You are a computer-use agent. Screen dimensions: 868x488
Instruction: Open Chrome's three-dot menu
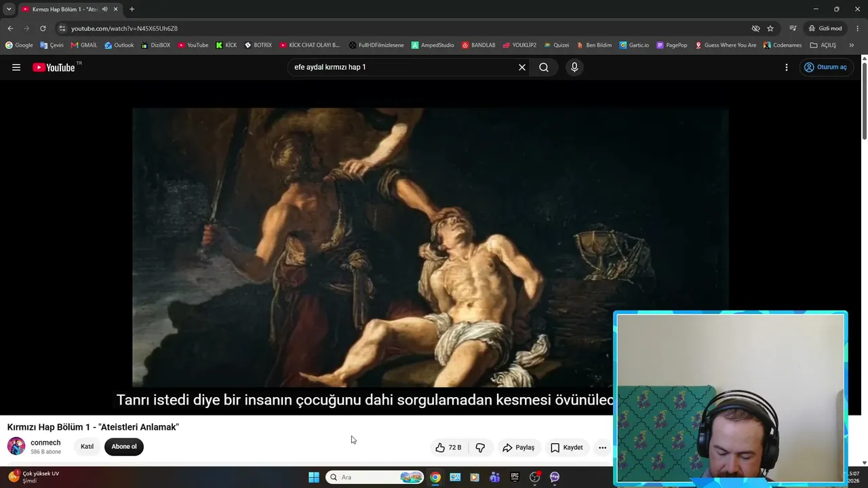tap(858, 28)
